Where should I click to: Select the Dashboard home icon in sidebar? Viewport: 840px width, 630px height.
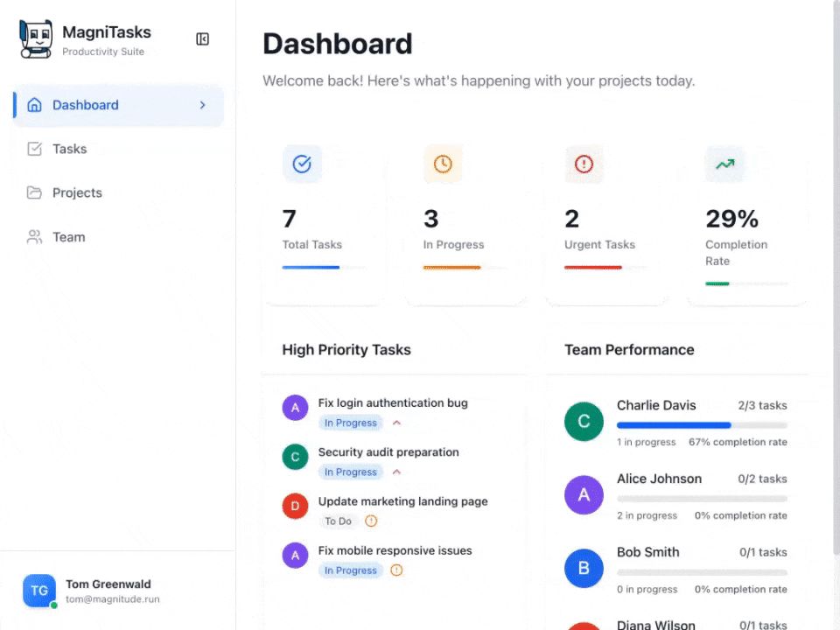33,104
